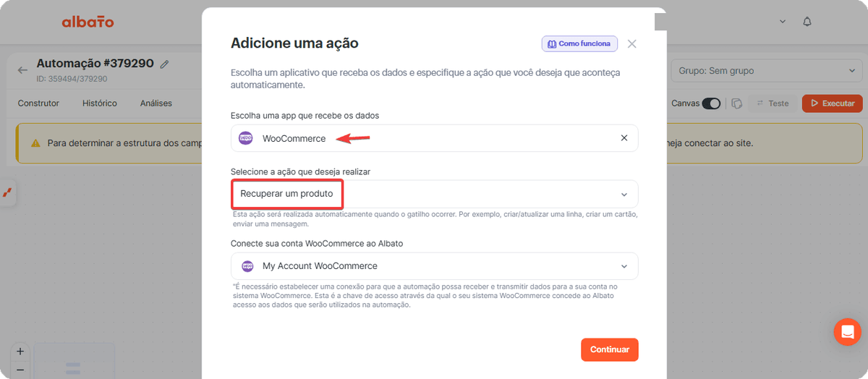This screenshot has width=868, height=379.
Task: Switch to the Histórico tab
Action: click(100, 103)
